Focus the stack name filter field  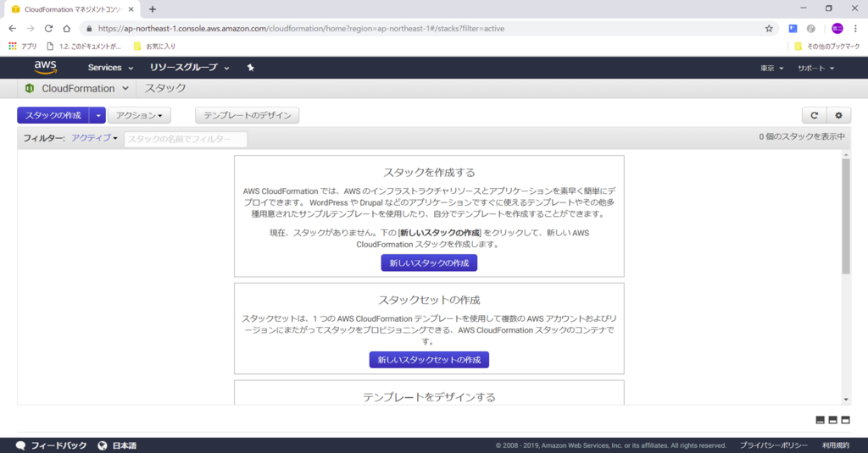186,139
